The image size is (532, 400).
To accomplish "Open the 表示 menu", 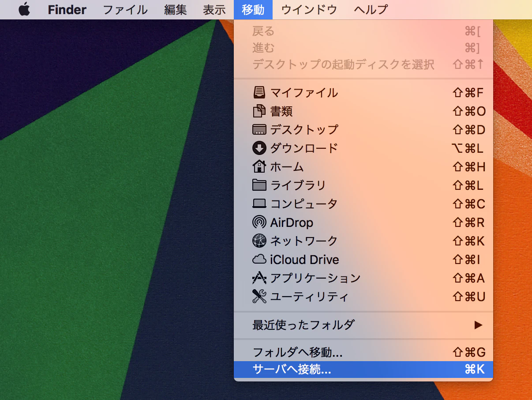I will pyautogui.click(x=214, y=9).
